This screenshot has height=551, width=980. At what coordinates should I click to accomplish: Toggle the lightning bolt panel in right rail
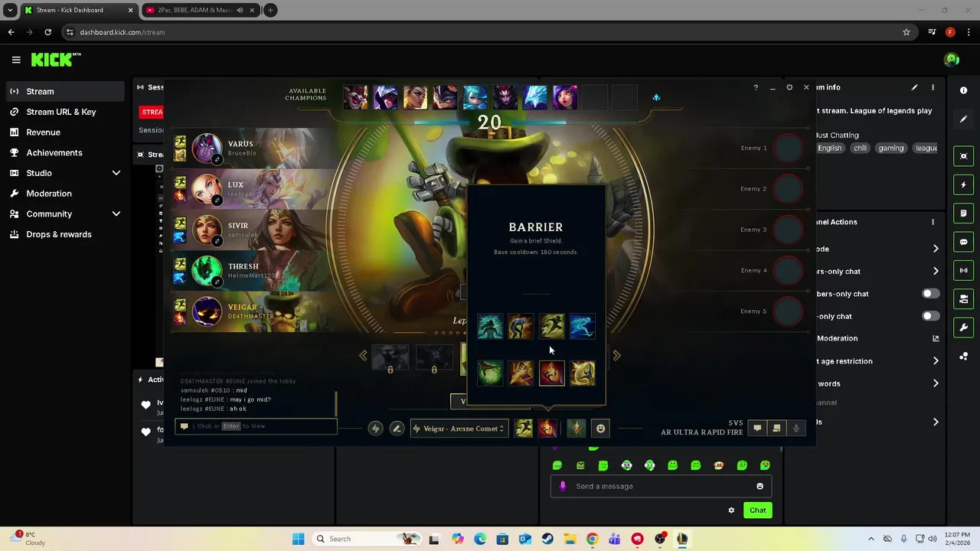tap(964, 184)
